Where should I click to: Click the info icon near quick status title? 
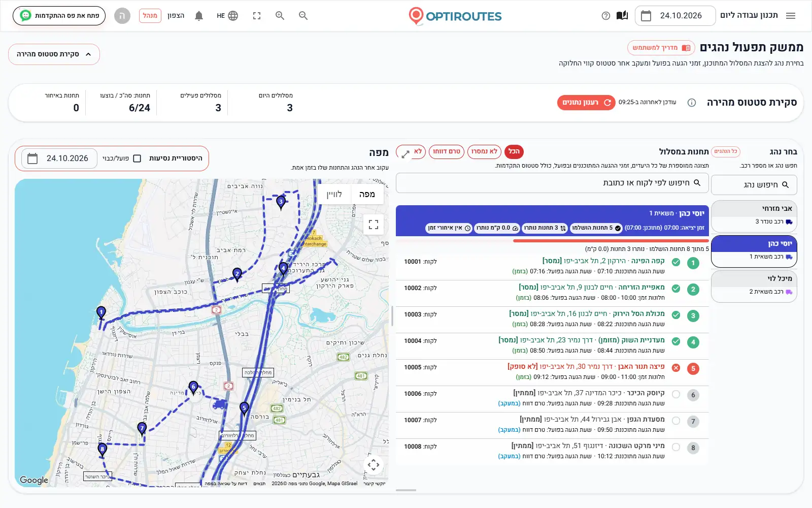691,103
